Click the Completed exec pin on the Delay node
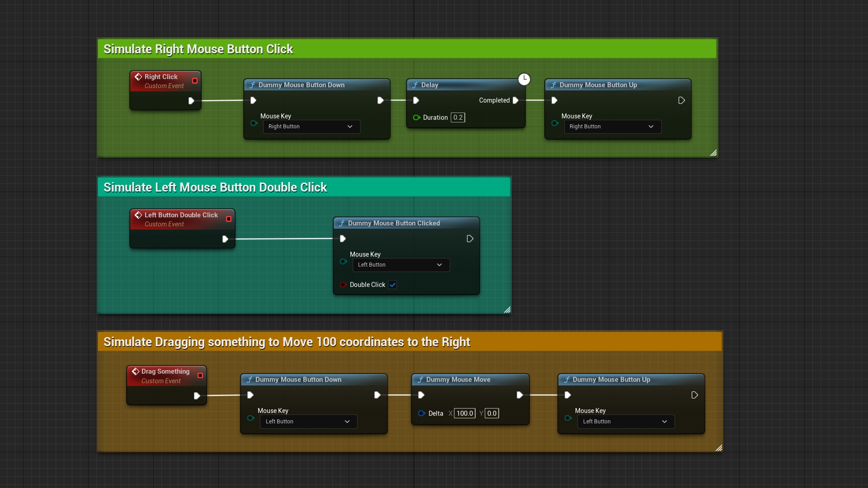Image resolution: width=868 pixels, height=488 pixels. (516, 100)
